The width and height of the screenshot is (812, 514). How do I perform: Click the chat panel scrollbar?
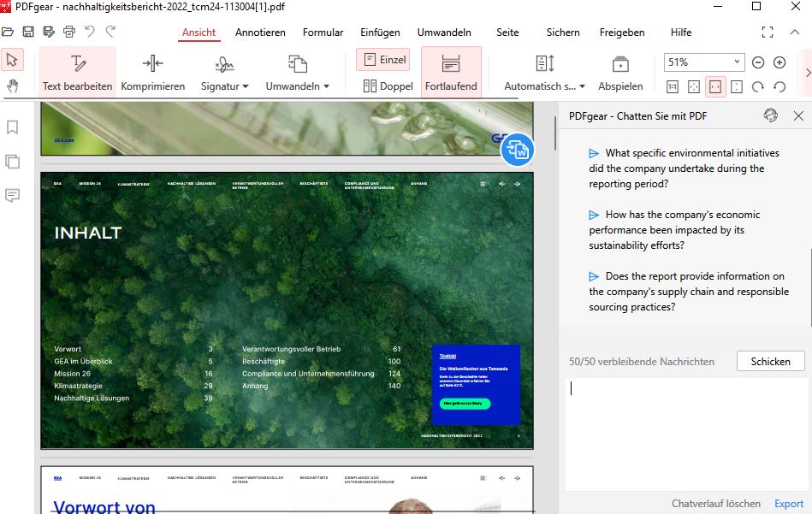point(809,288)
